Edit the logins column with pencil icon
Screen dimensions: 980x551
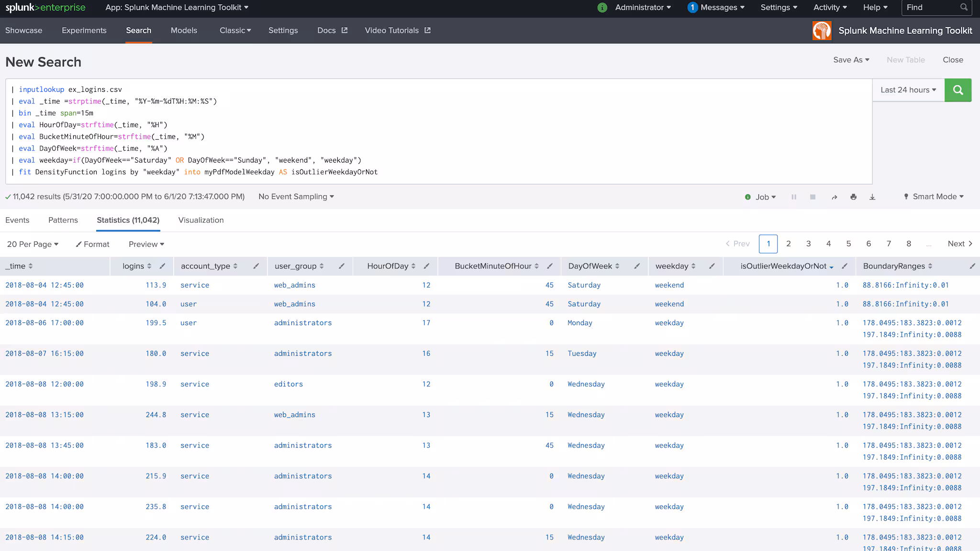(x=162, y=266)
